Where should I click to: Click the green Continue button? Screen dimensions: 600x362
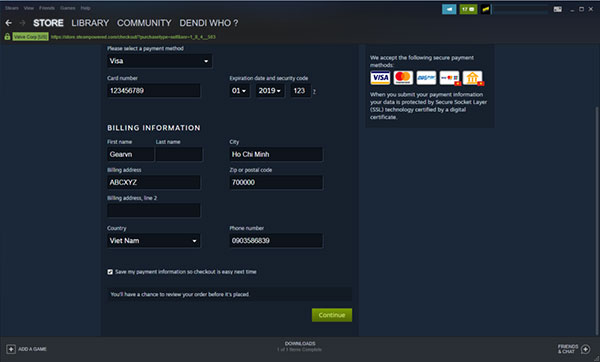coord(332,315)
